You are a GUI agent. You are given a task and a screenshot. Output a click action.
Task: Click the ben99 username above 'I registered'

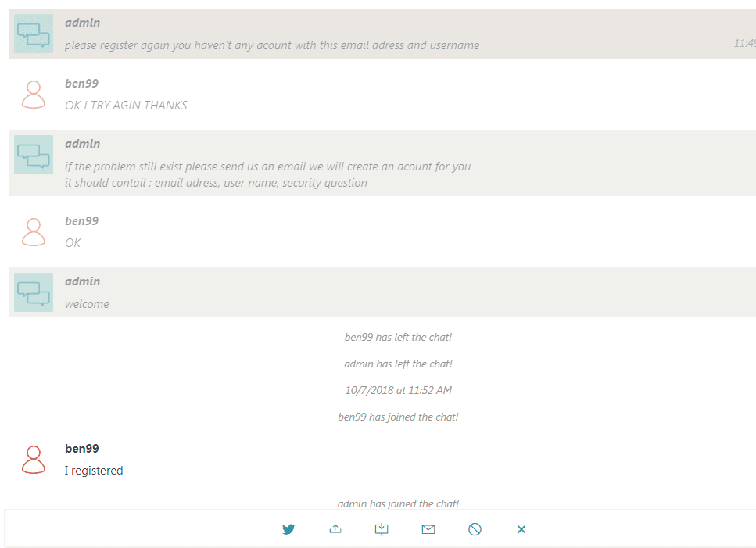(x=81, y=449)
